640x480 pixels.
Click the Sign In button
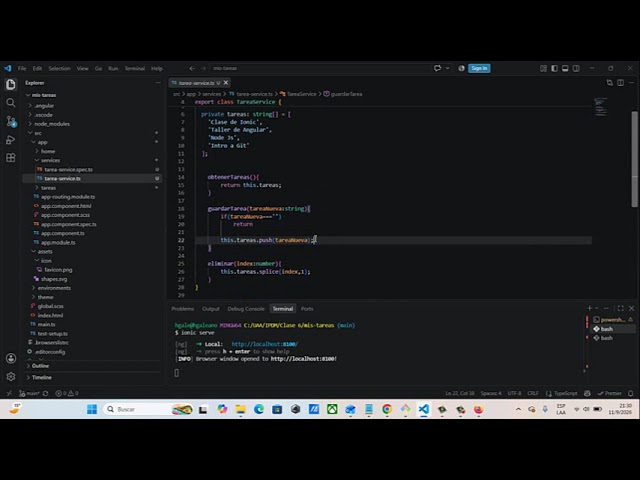(x=479, y=68)
